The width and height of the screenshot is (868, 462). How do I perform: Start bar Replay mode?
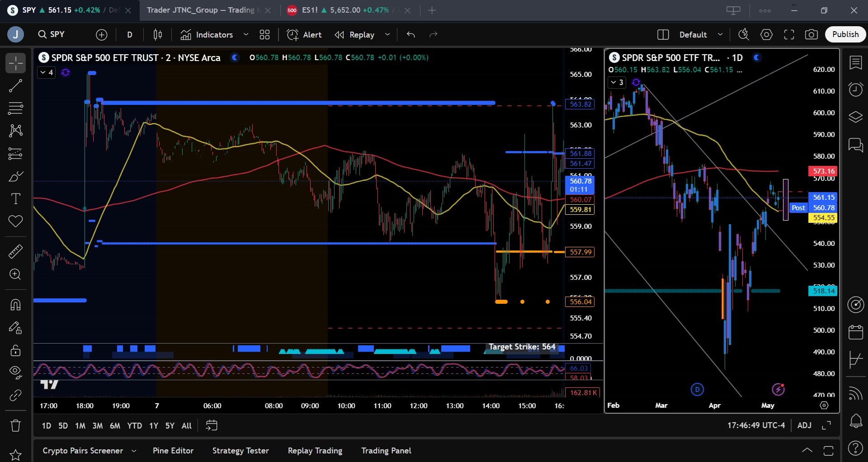click(x=354, y=34)
